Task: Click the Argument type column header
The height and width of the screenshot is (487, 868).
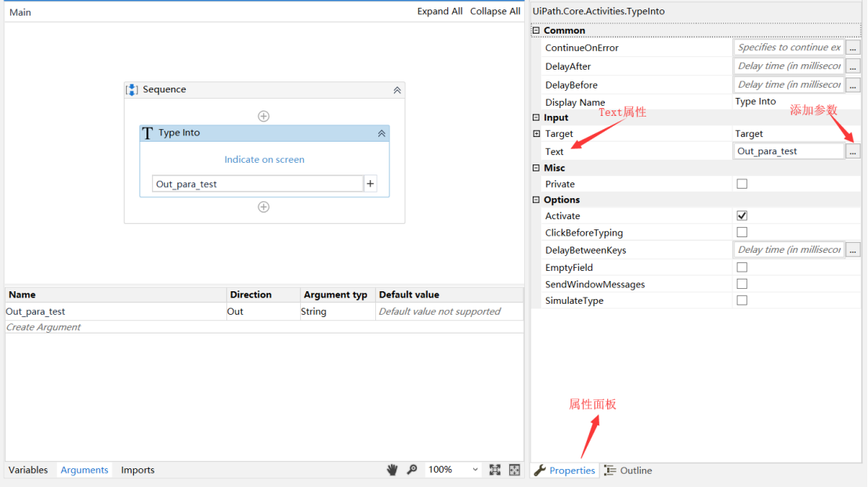Action: coord(338,295)
